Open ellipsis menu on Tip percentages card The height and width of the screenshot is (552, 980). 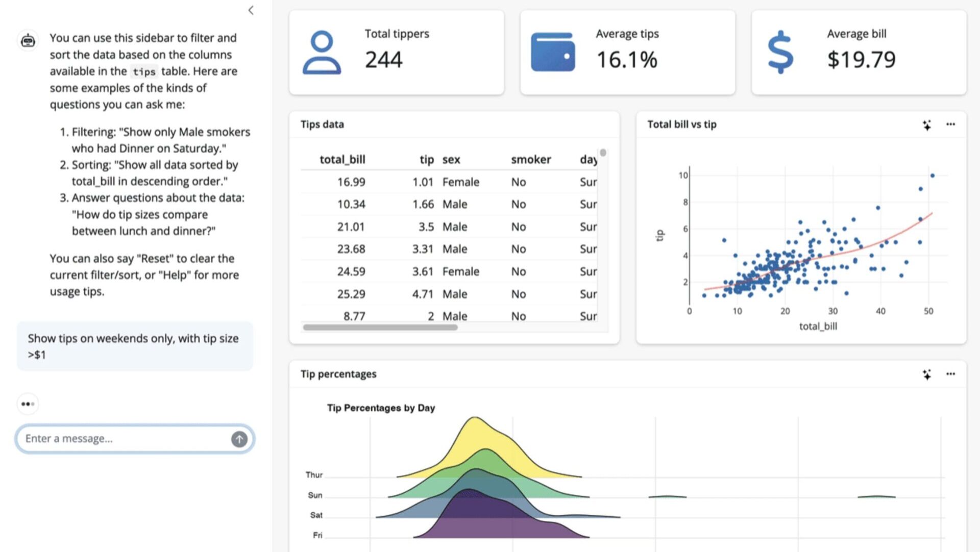(950, 374)
